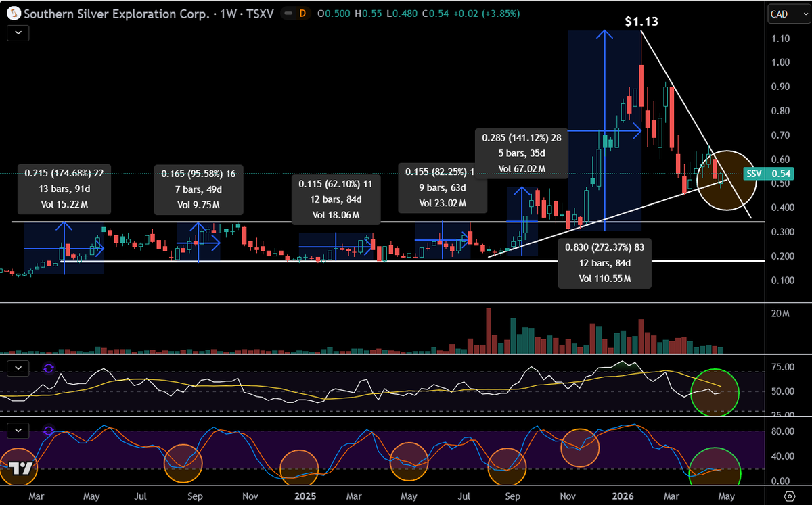The width and height of the screenshot is (812, 505).
Task: Click the TradingView logo
Action: (x=22, y=469)
